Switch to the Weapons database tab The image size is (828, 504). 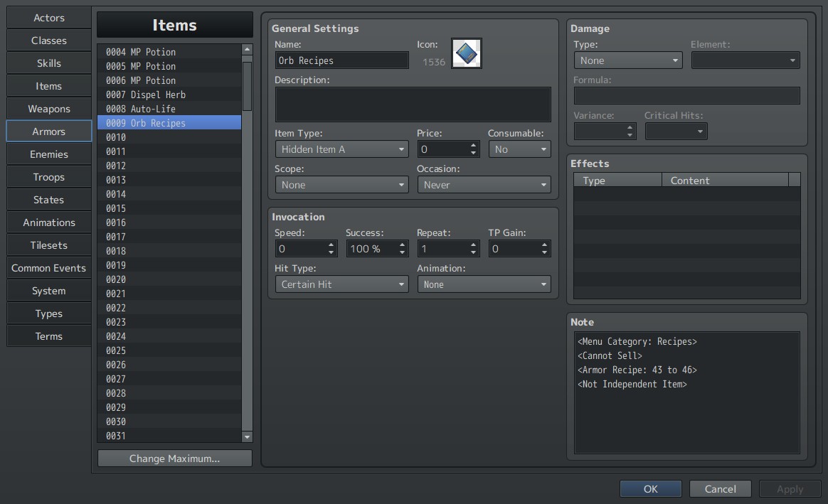coord(48,109)
